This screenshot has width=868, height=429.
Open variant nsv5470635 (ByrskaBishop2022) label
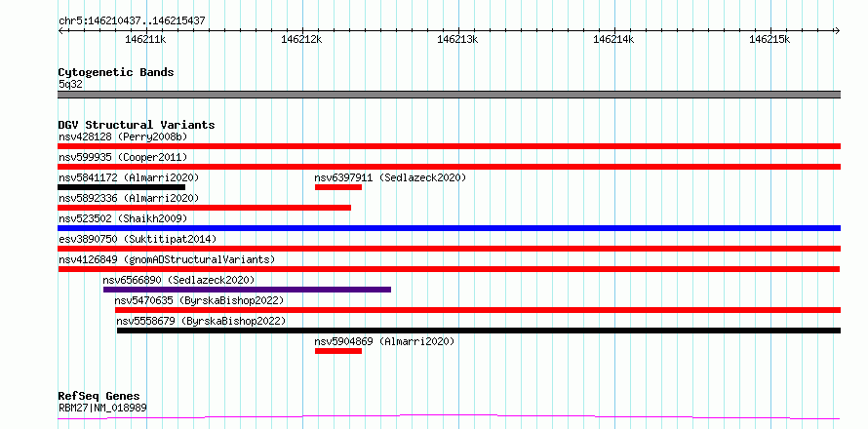click(199, 300)
